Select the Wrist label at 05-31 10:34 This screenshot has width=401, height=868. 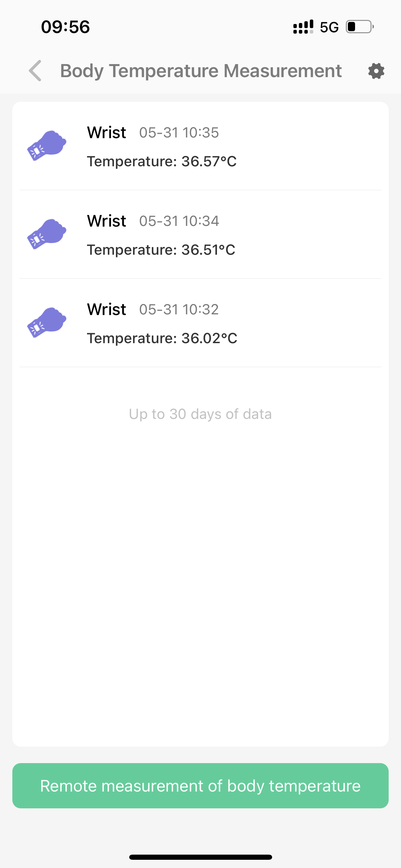click(x=107, y=221)
